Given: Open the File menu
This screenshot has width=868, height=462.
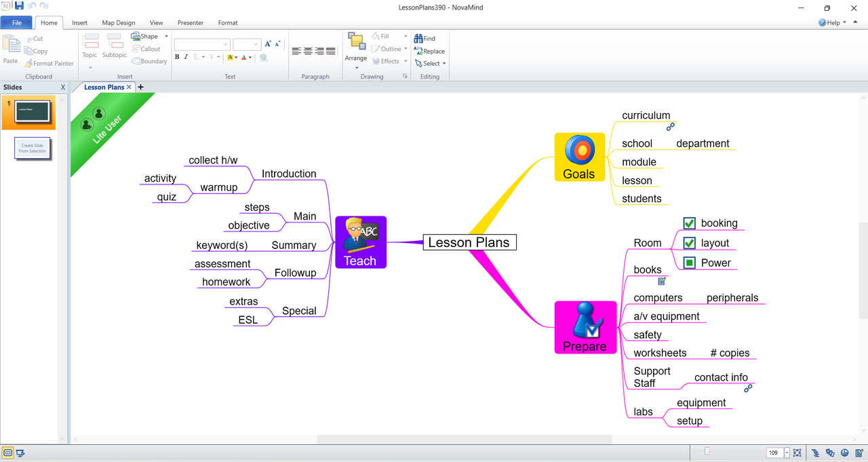Looking at the screenshot, I should coord(17,22).
